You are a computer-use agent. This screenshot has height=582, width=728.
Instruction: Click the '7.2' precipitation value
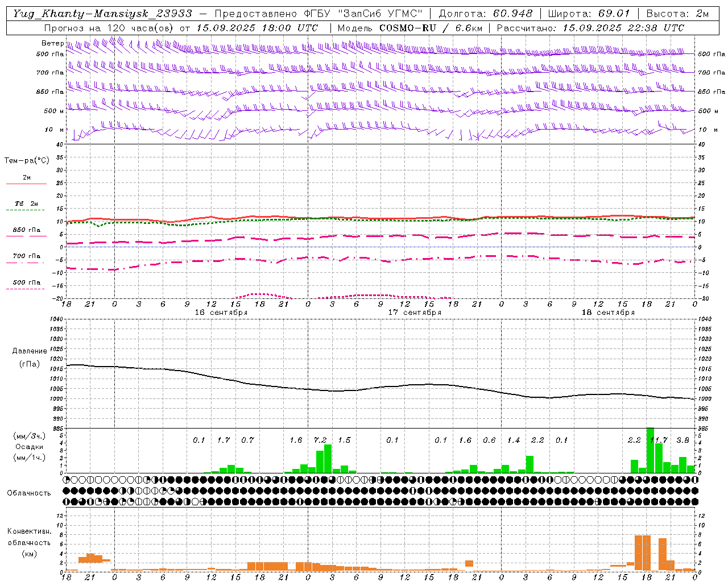[x=320, y=440]
